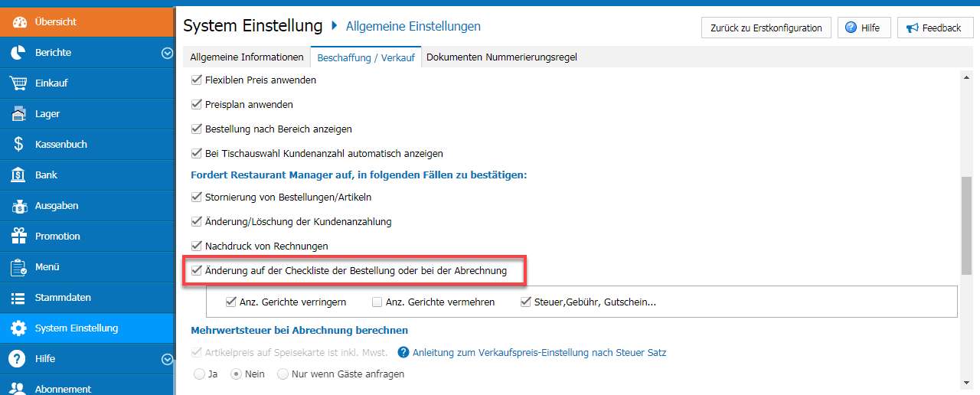The height and width of the screenshot is (395, 980).
Task: Open the Anleitung zum Verkaufspreis-Einstellung link
Action: (x=539, y=353)
